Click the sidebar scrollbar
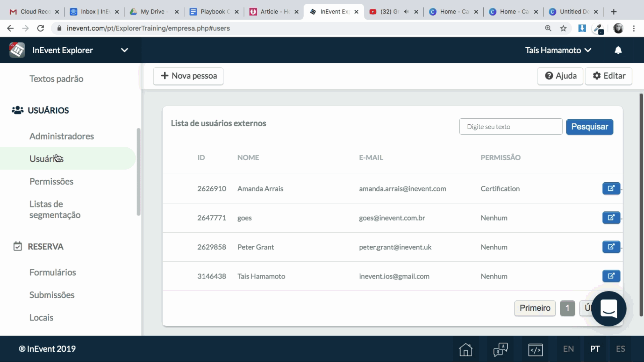This screenshot has width=644, height=362. pyautogui.click(x=139, y=172)
